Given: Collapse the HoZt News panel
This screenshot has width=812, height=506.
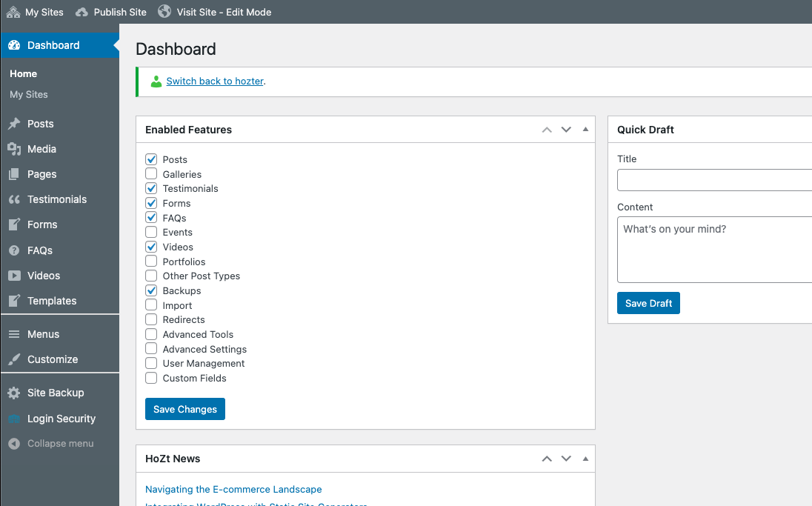Looking at the screenshot, I should pyautogui.click(x=585, y=459).
